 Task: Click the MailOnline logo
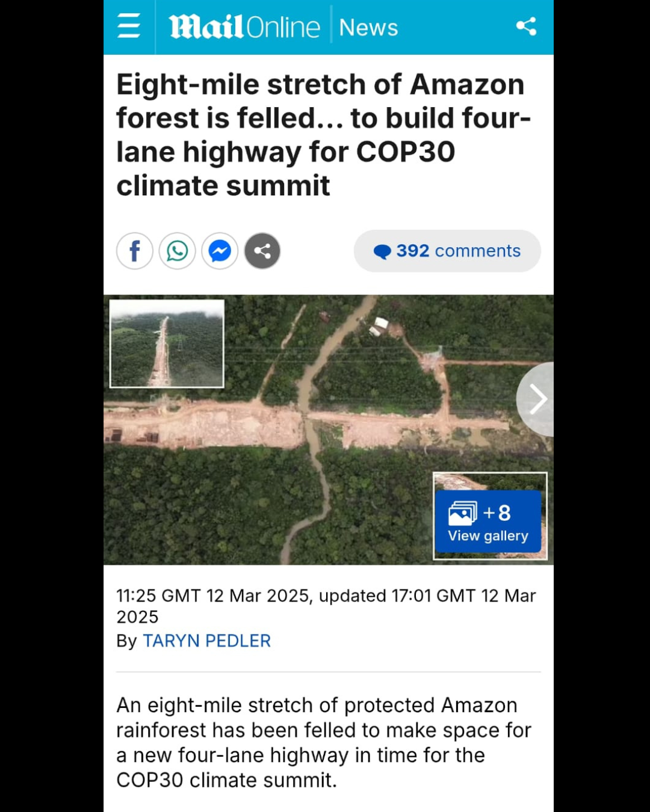[244, 27]
